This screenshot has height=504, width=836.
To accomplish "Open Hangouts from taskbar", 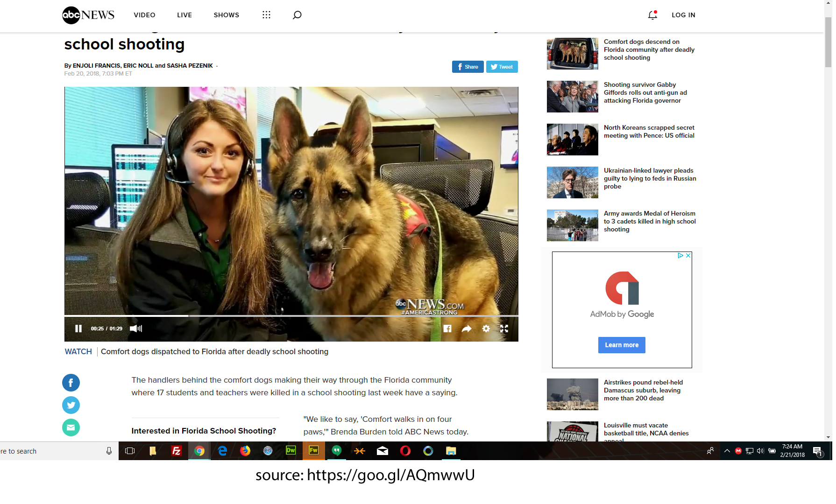I will click(337, 451).
